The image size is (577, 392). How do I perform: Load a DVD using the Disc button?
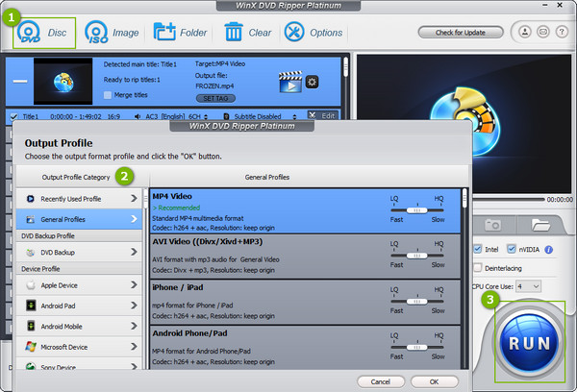point(44,33)
